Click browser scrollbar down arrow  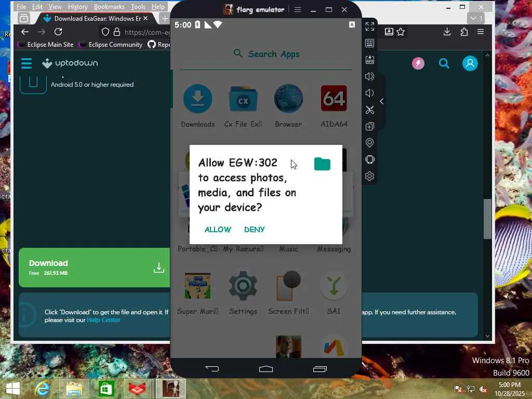pos(487,336)
